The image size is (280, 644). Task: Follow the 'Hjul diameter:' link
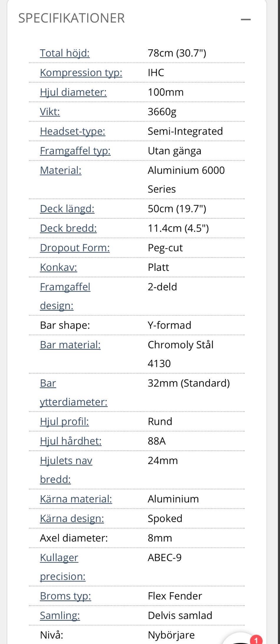(73, 92)
